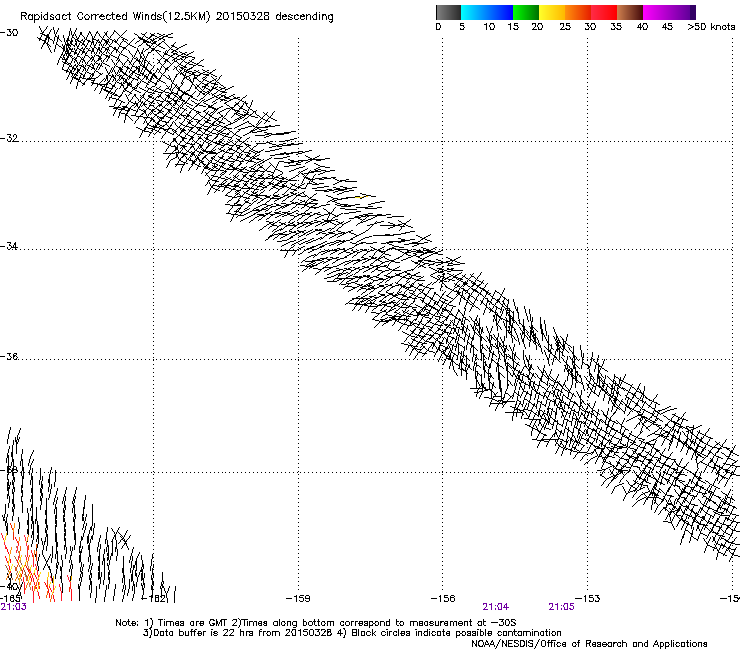Image resolution: width=740 pixels, height=650 pixels.
Task: Click the cyan-blue 5-15 knots legend segment
Action: (x=487, y=12)
